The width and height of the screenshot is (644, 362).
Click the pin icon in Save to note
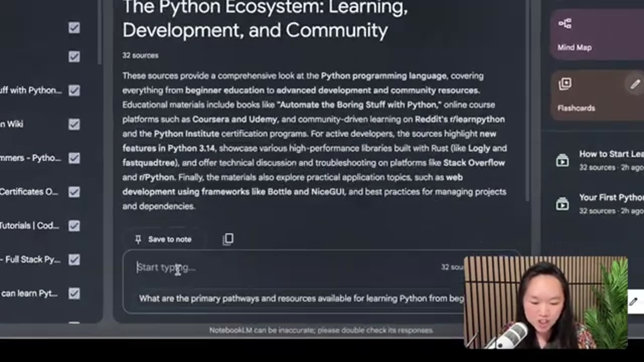[138, 239]
